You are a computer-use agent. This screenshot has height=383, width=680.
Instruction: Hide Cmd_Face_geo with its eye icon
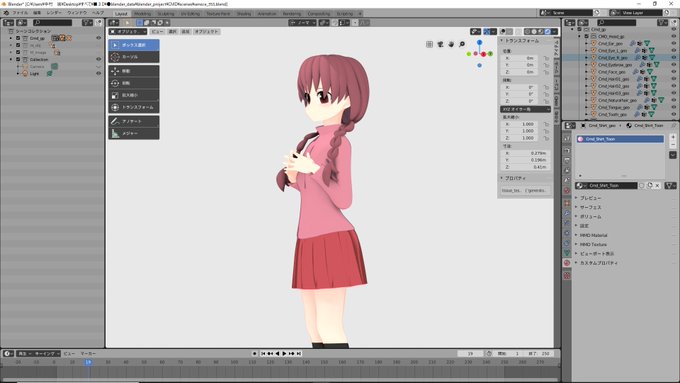[673, 72]
